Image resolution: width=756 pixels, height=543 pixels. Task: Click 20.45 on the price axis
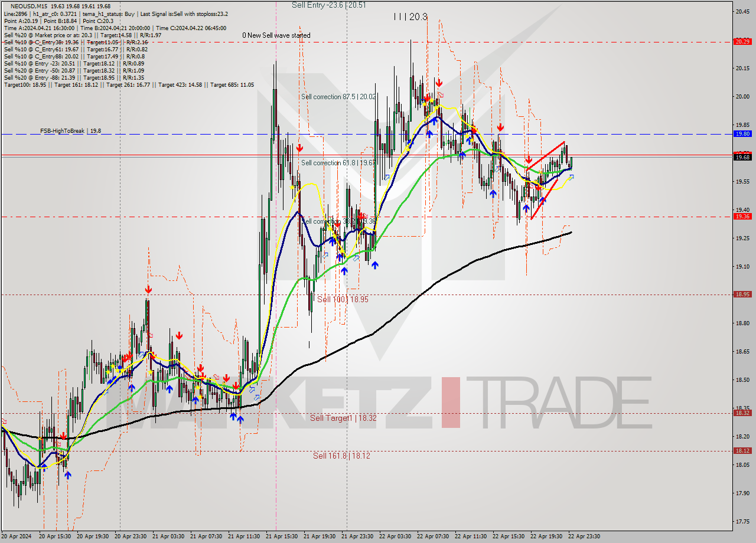coord(742,11)
